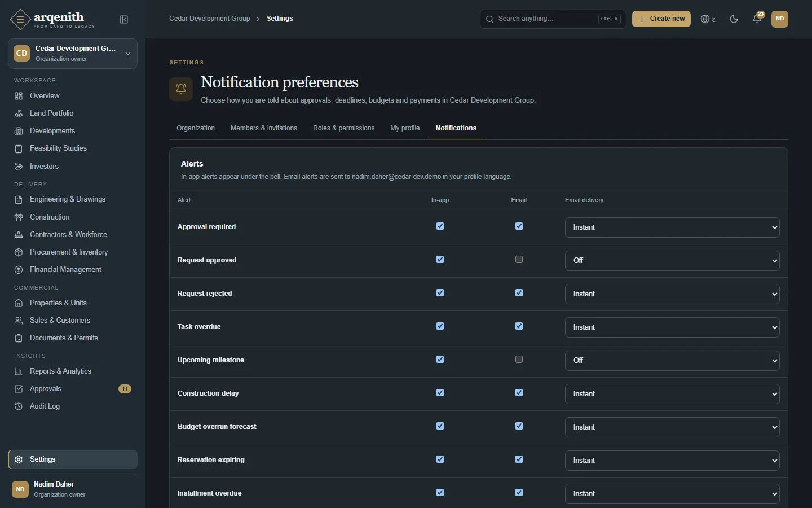Disable in-app alert for Approval required

point(440,226)
